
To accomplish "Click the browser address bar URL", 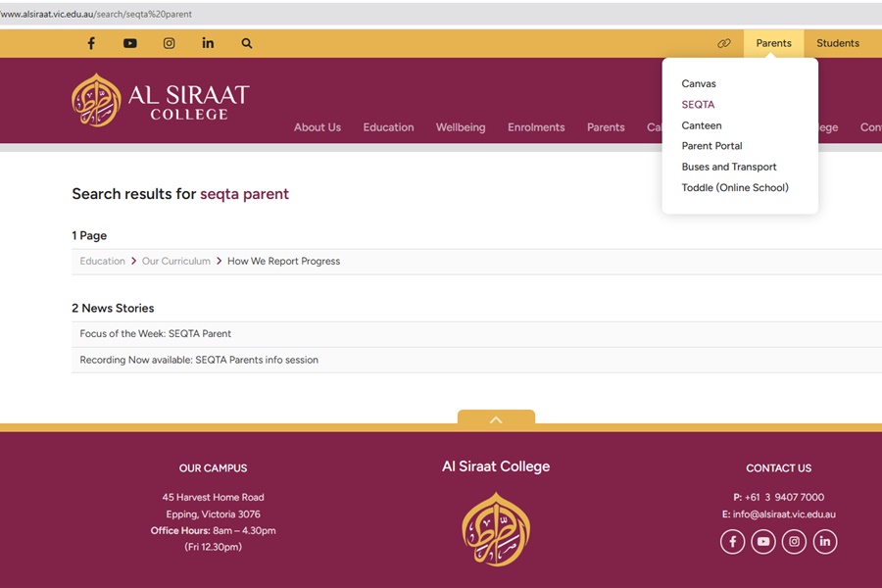I will tap(97, 14).
